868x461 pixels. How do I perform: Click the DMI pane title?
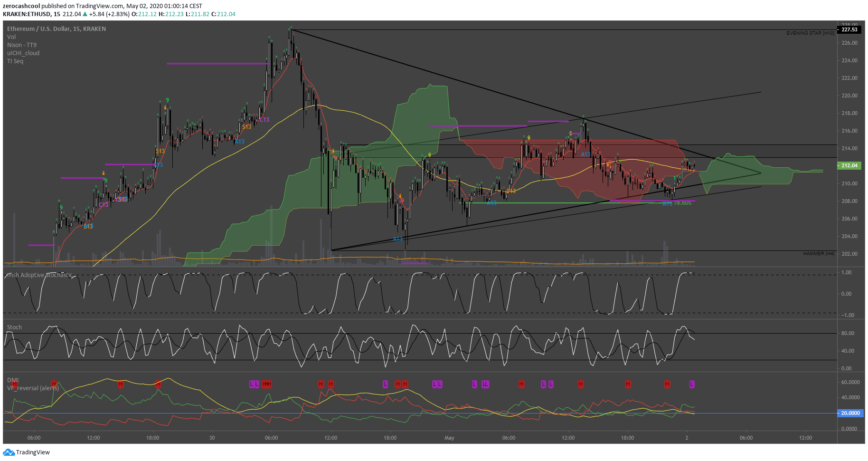[13, 380]
